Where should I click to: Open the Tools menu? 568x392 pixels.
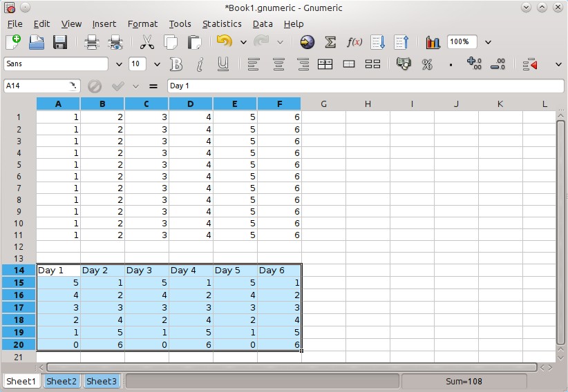coord(180,24)
